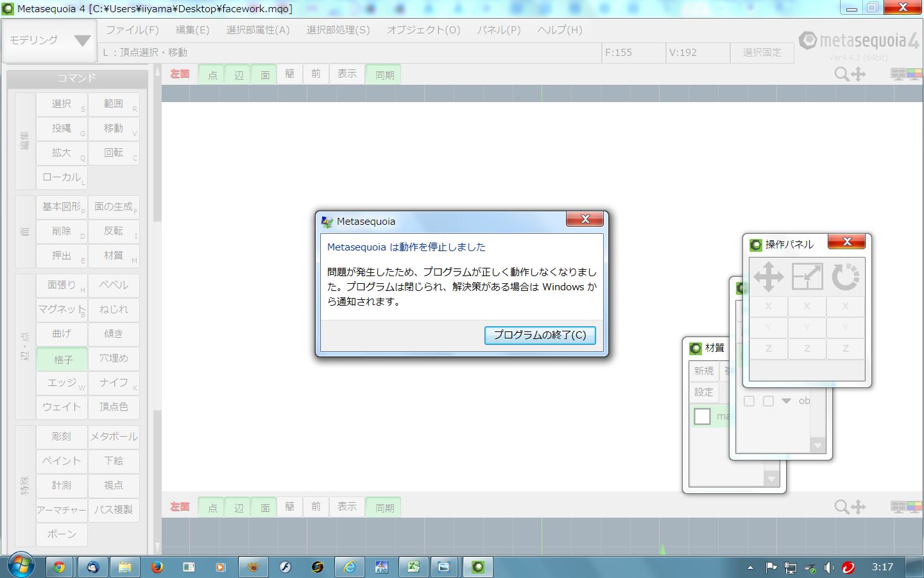Click the zoom magnifier icon of the bottom viewport
This screenshot has height=578, width=924.
[841, 507]
